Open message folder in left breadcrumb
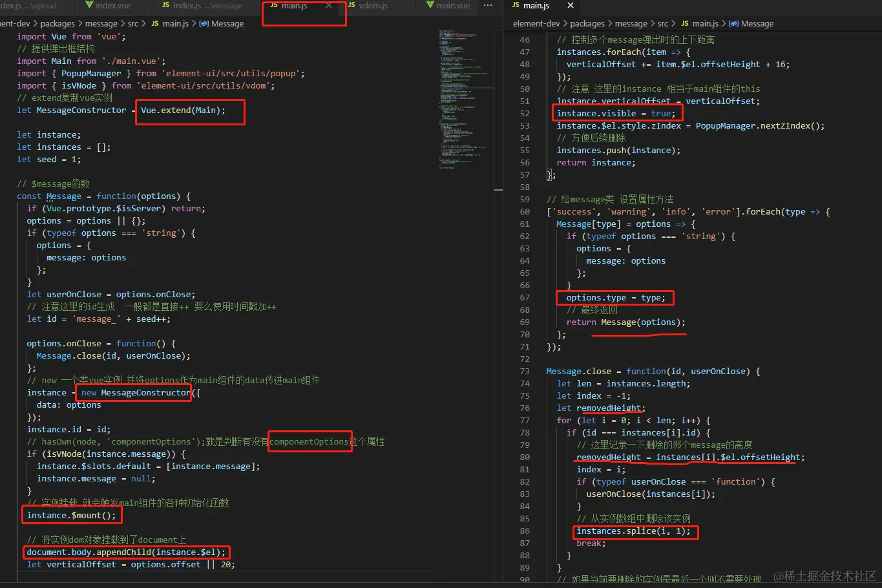The width and height of the screenshot is (882, 588). pyautogui.click(x=101, y=23)
